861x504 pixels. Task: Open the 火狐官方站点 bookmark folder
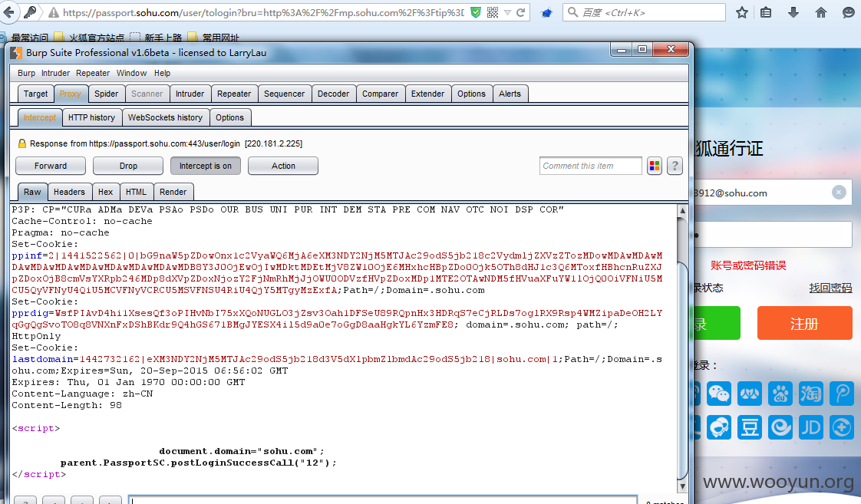point(91,38)
